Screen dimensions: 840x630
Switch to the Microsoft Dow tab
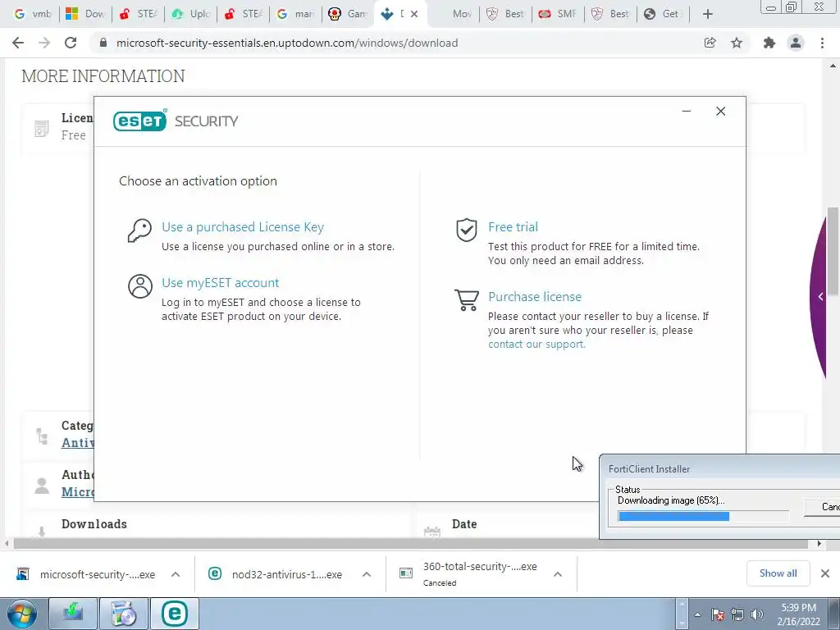[x=85, y=14]
